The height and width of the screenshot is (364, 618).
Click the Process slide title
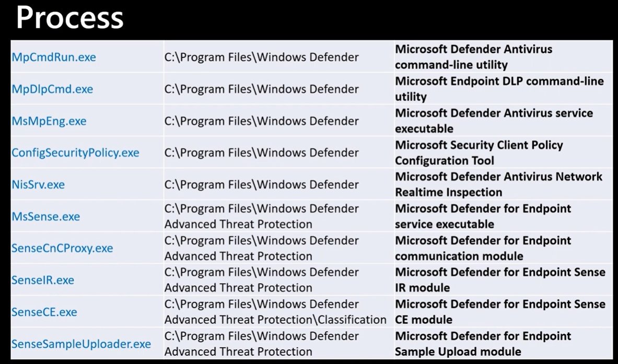point(70,18)
